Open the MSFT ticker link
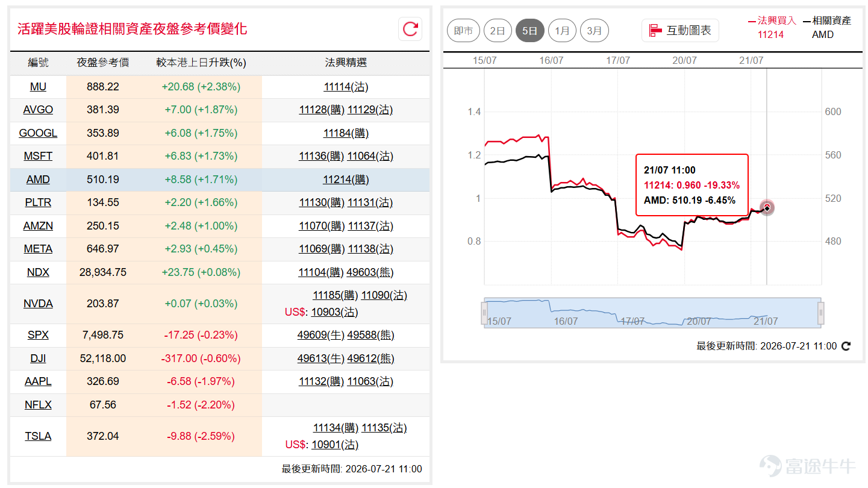868x488 pixels. (x=38, y=156)
